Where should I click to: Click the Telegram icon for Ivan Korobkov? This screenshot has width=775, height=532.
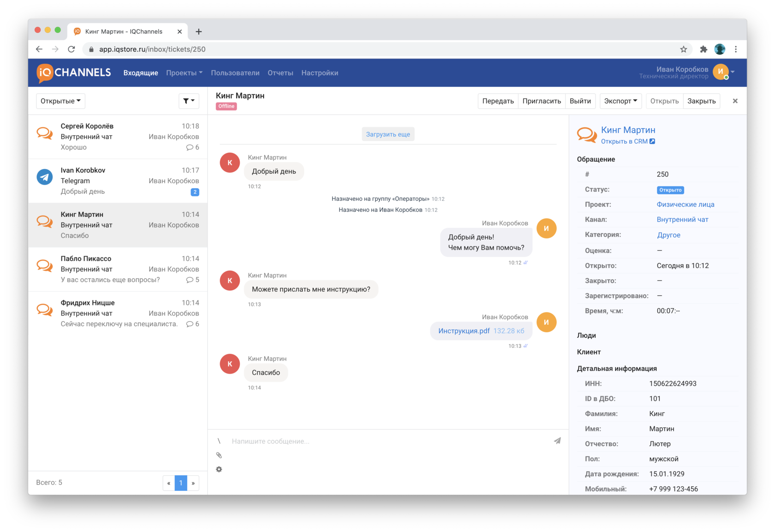click(45, 177)
